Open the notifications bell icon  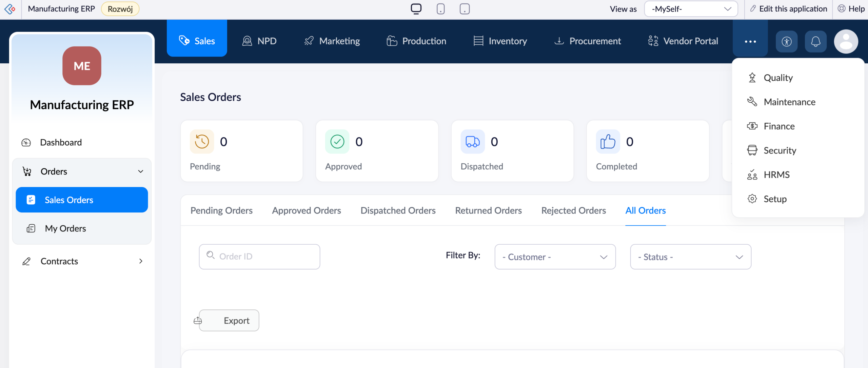815,41
